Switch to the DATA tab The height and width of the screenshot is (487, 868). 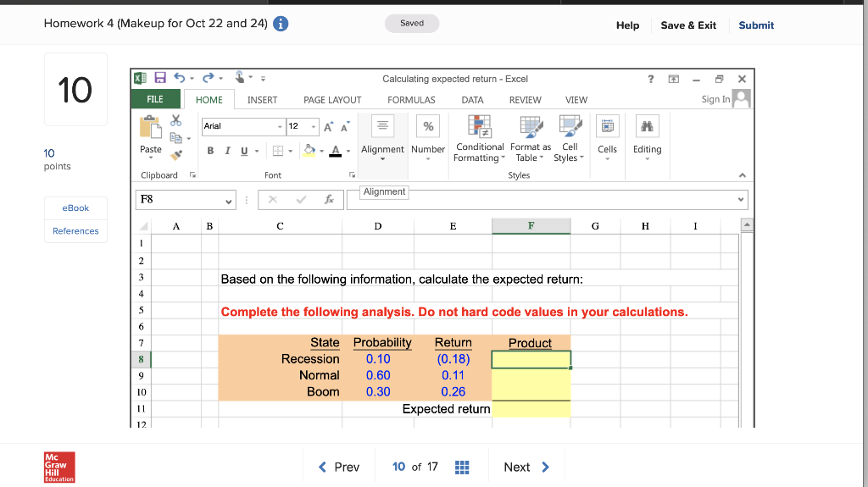472,100
